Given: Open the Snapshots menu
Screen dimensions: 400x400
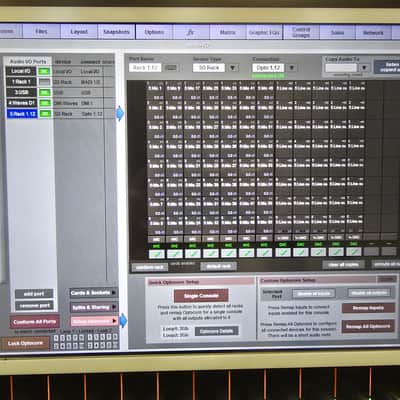Looking at the screenshot, I should click(116, 32).
